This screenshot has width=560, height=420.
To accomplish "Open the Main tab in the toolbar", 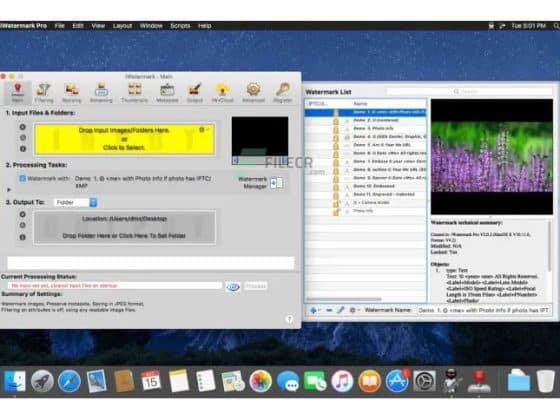I will [18, 92].
